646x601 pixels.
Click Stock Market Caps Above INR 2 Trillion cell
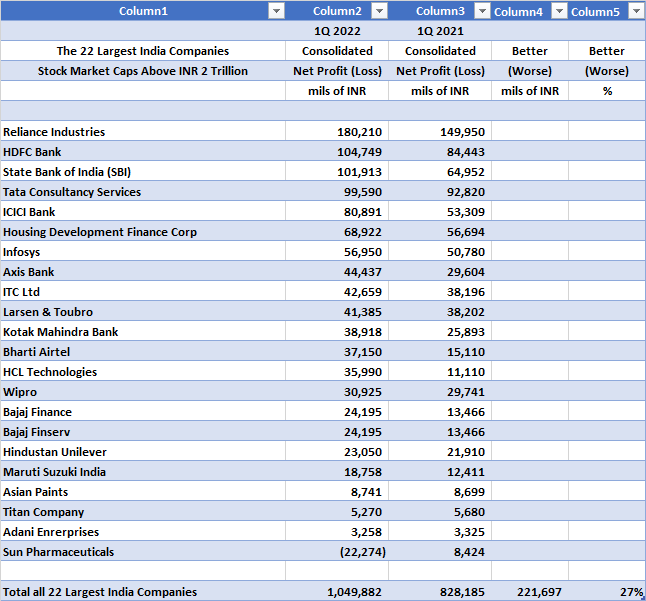pyautogui.click(x=143, y=71)
